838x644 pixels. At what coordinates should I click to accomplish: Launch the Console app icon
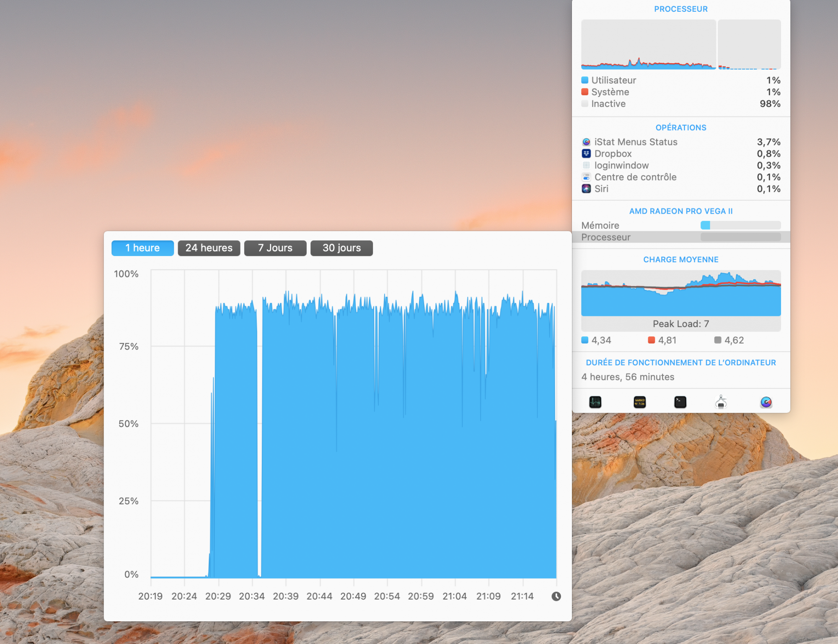point(639,402)
